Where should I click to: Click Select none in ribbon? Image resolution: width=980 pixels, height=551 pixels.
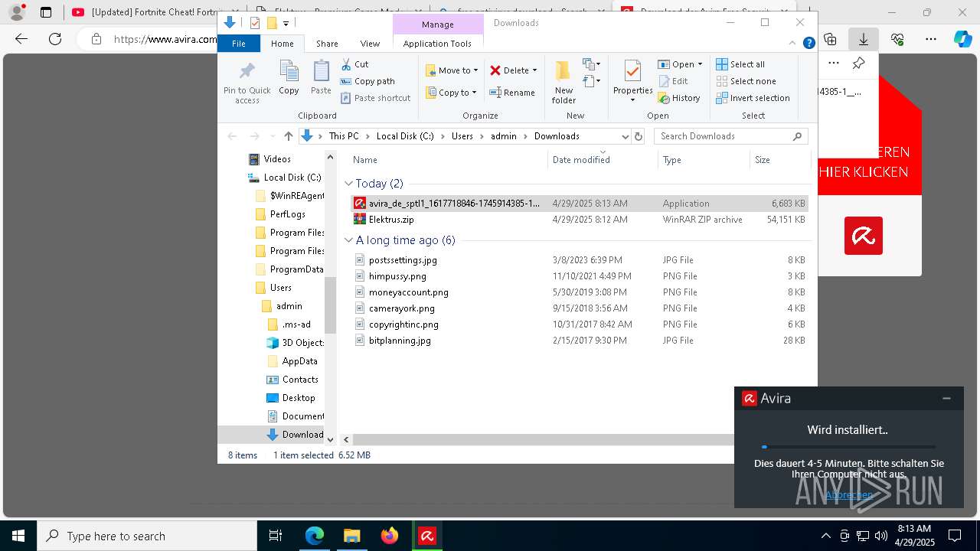pyautogui.click(x=746, y=81)
